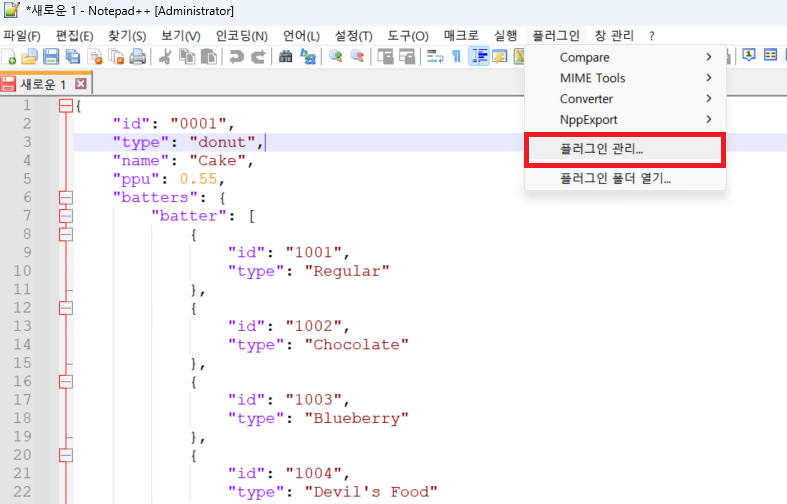The image size is (787, 504).
Task: Click the red unsaved-file icon on the tab
Action: click(8, 84)
